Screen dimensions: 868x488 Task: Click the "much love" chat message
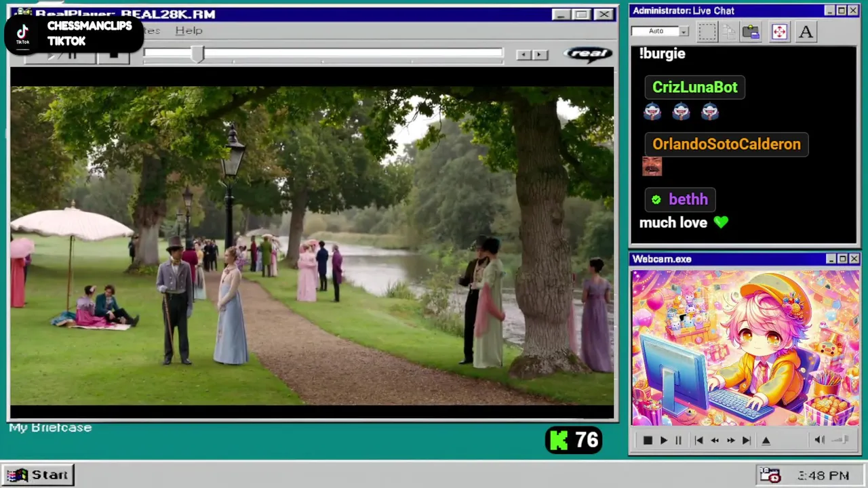[673, 222]
